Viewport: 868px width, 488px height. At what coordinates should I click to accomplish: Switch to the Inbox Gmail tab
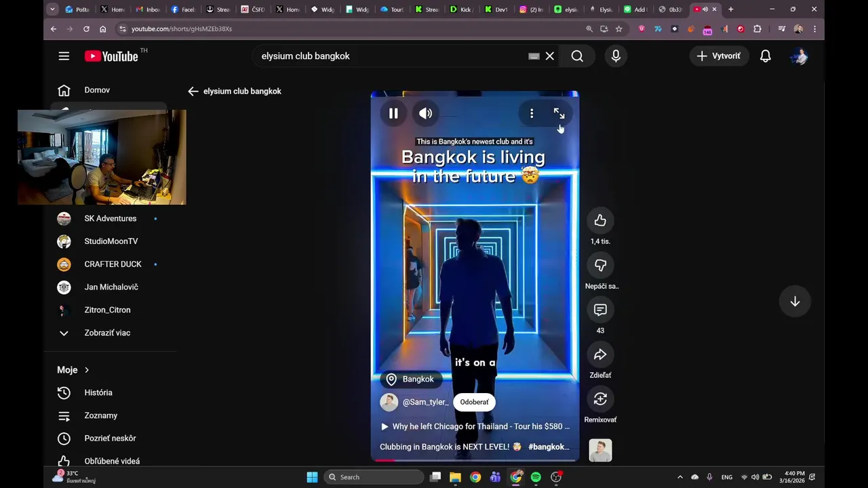(148, 9)
